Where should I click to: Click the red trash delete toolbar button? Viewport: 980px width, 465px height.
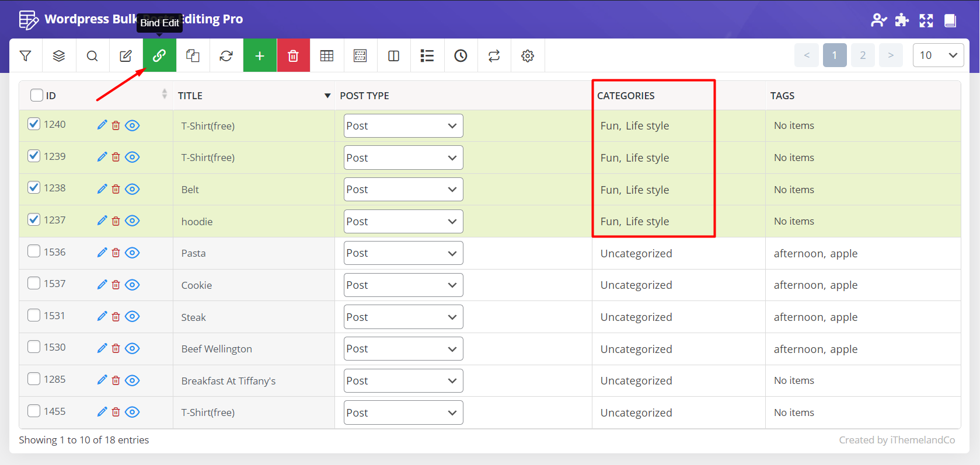click(293, 55)
